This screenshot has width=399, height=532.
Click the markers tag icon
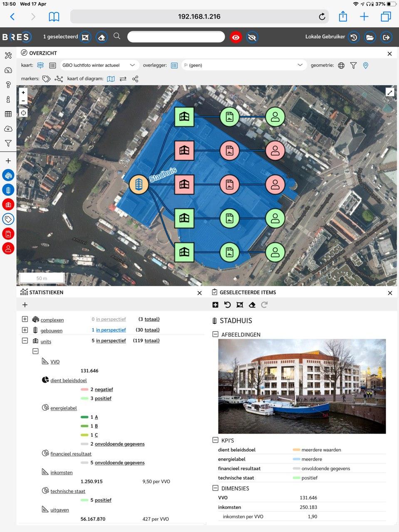[x=46, y=79]
